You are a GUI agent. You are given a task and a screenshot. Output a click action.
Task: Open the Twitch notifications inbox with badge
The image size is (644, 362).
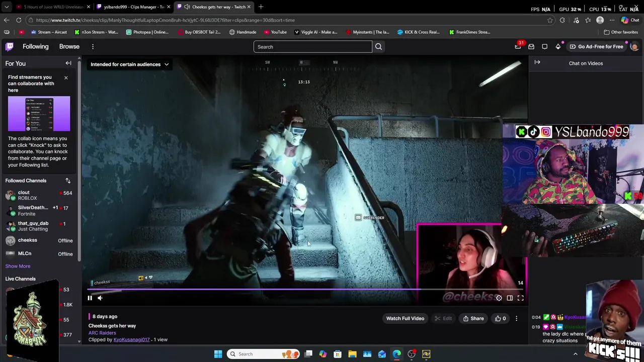coord(518,46)
